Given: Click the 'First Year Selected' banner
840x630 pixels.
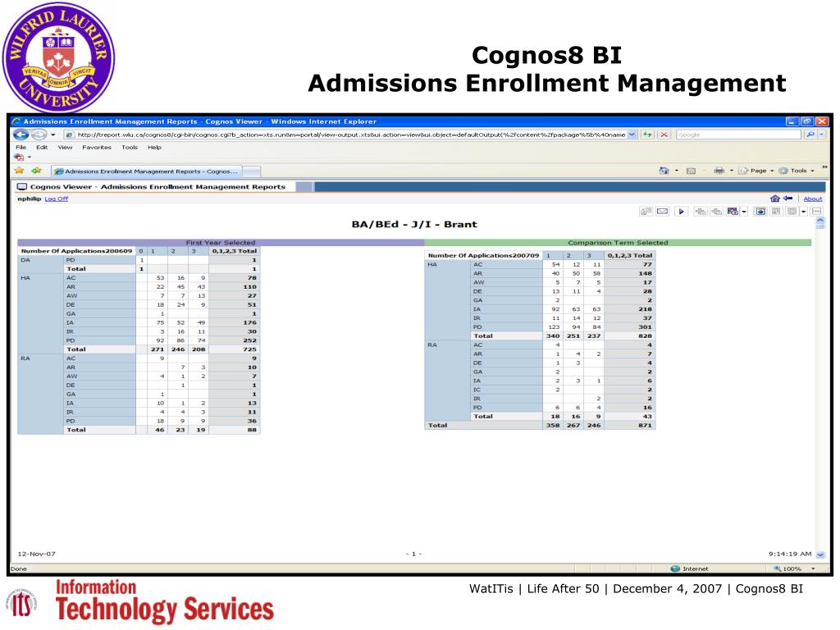Looking at the screenshot, I should point(221,243).
